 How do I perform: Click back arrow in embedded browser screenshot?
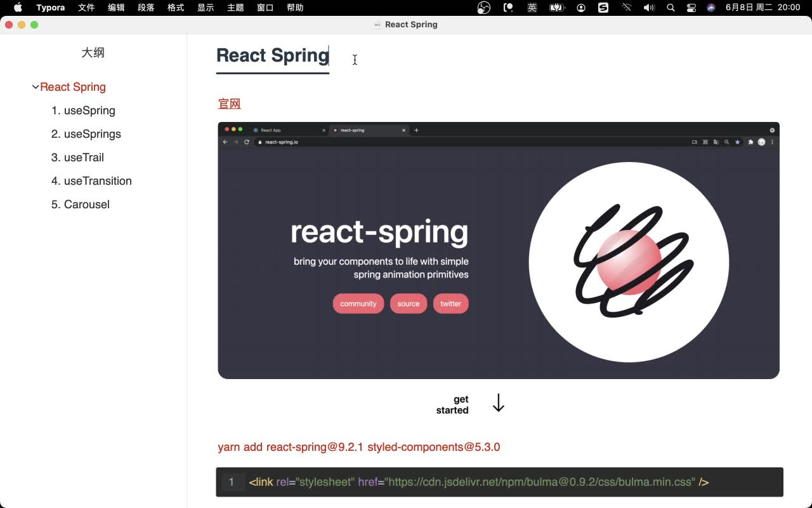pos(225,142)
